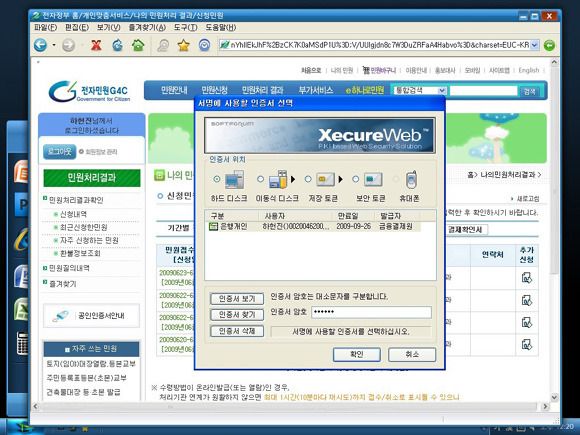Click 부가서비스 in navigation bar
This screenshot has height=435, width=580.
click(316, 90)
